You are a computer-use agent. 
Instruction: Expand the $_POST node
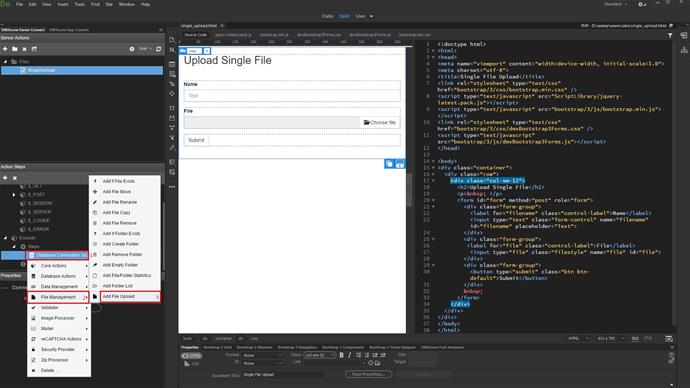click(x=14, y=194)
